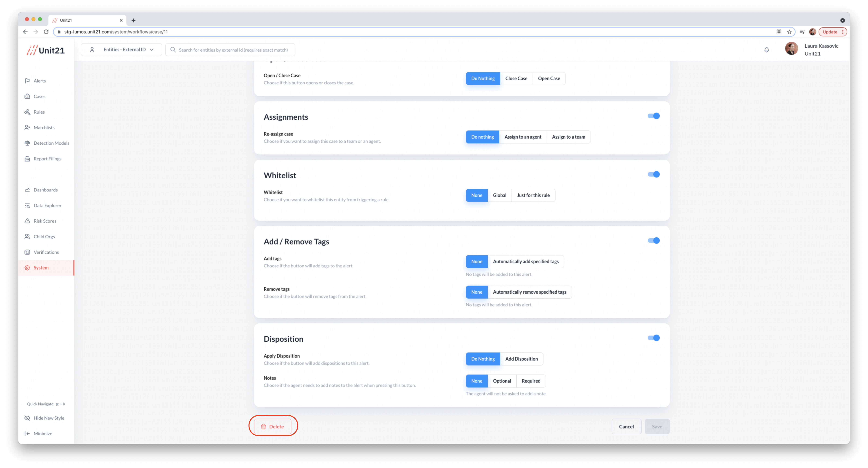Open Detection Models from its sidebar icon
The image size is (868, 468).
pyautogui.click(x=27, y=143)
